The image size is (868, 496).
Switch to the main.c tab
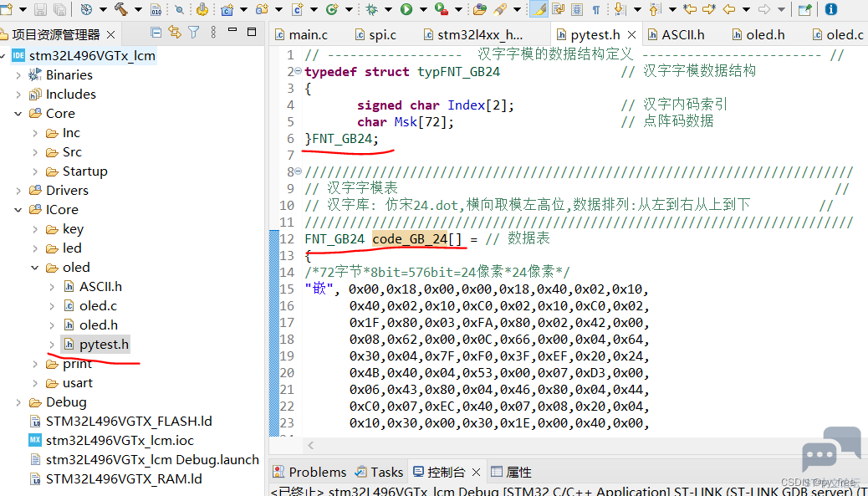point(302,35)
